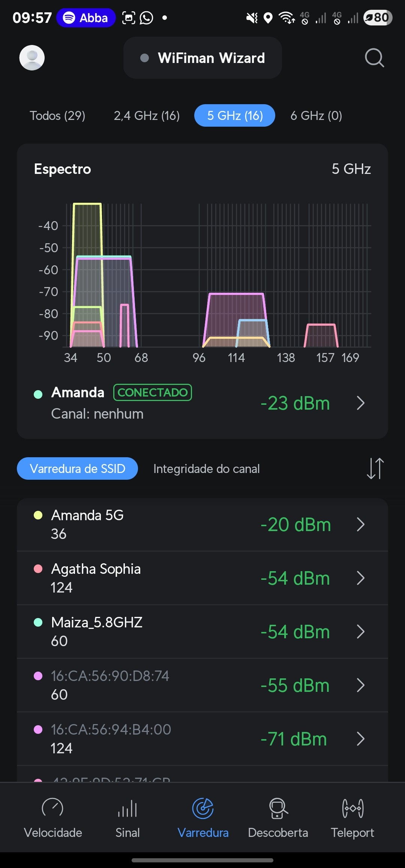Expand Amanda 5G network details chevron

361,525
